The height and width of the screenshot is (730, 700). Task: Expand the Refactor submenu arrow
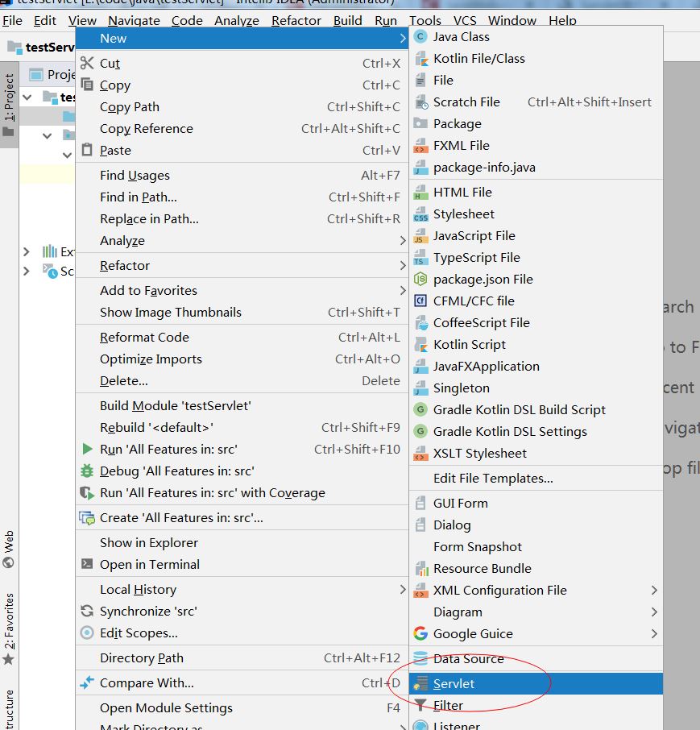pos(403,265)
